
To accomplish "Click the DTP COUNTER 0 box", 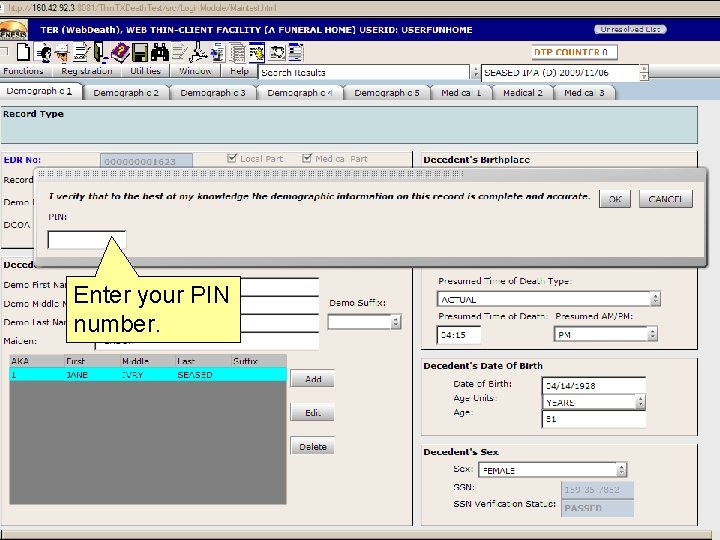I will 574,52.
